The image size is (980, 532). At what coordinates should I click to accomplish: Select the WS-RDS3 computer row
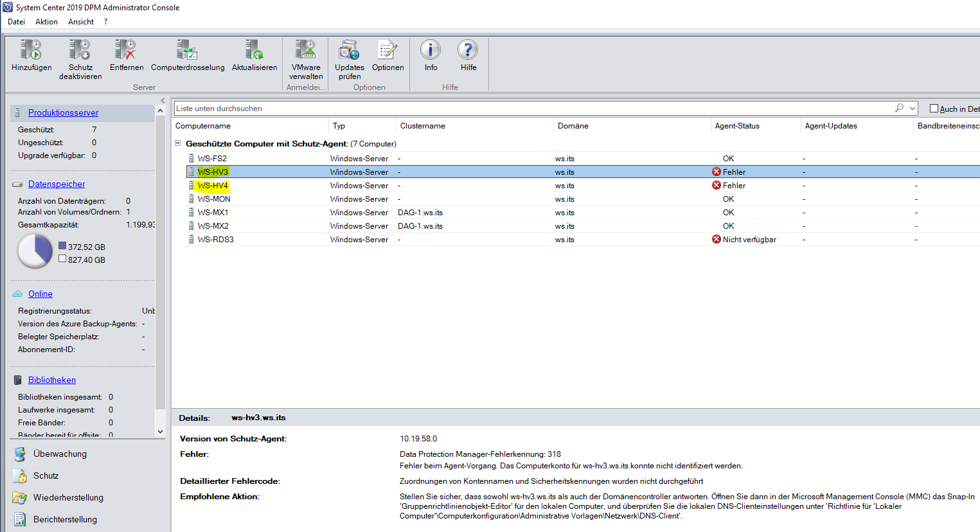(x=583, y=239)
